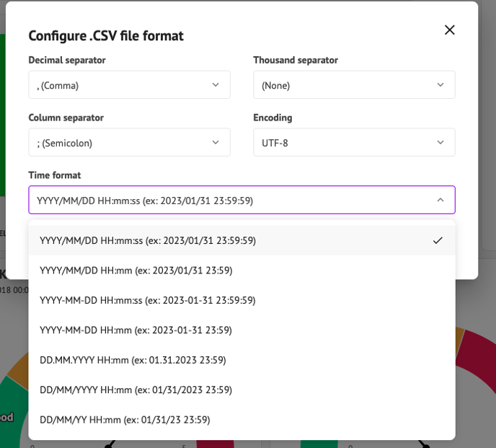Open the Encoding dropdown showing UTF-8
Viewport: 496px width, 448px height.
point(354,142)
